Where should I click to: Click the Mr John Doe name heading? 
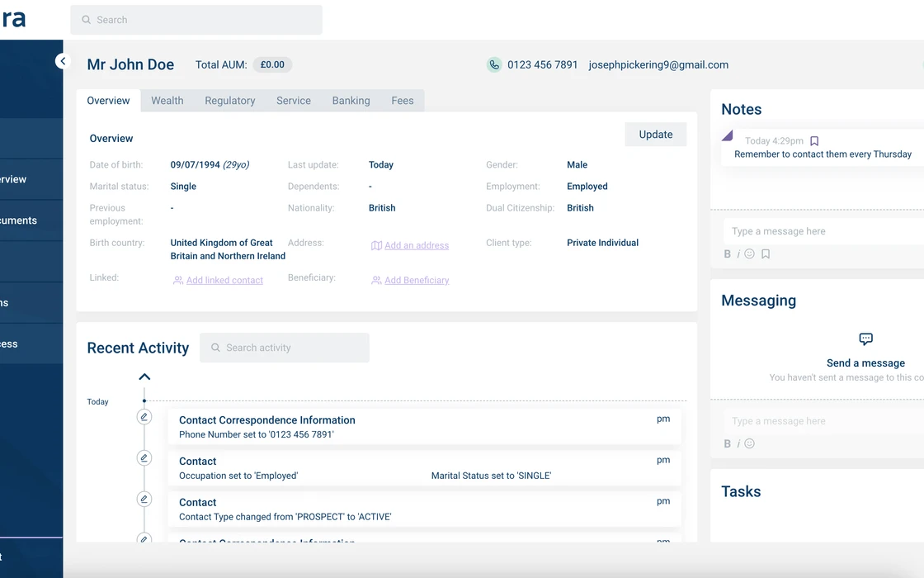(131, 65)
